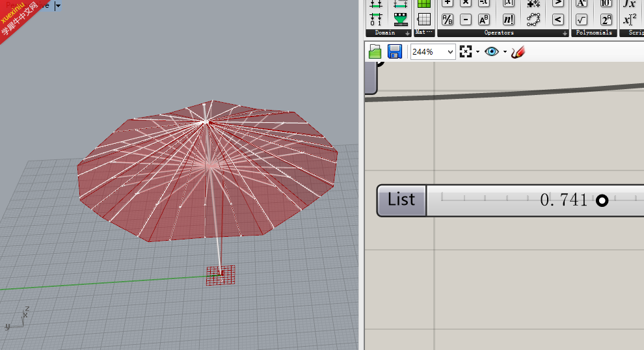Select the red grid plane under the umbrella
Image resolution: width=644 pixels, height=350 pixels.
[221, 275]
